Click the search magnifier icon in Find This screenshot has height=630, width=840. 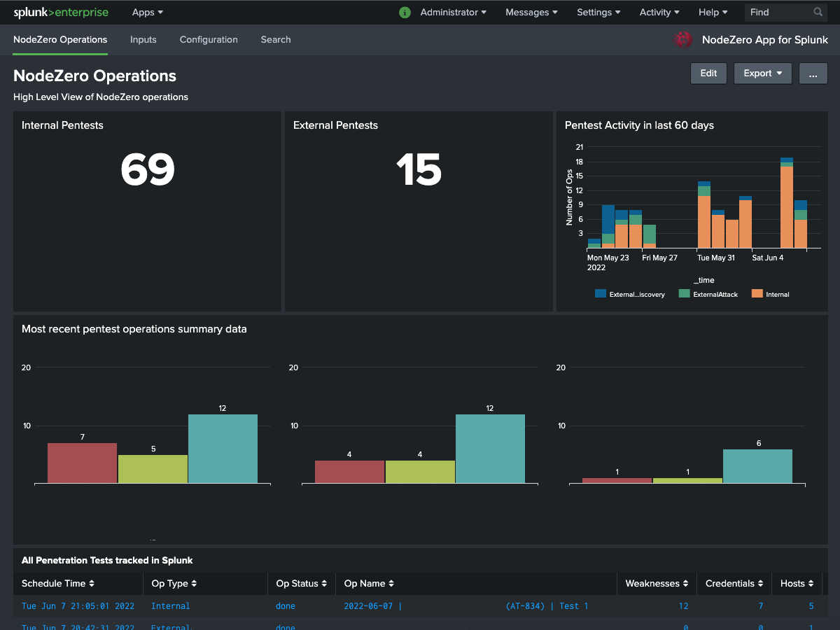click(818, 12)
